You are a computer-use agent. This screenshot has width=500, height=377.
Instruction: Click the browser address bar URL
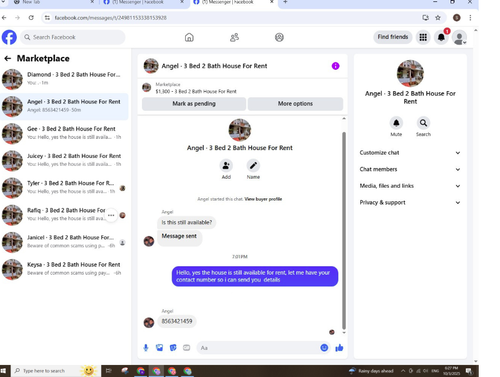click(111, 18)
